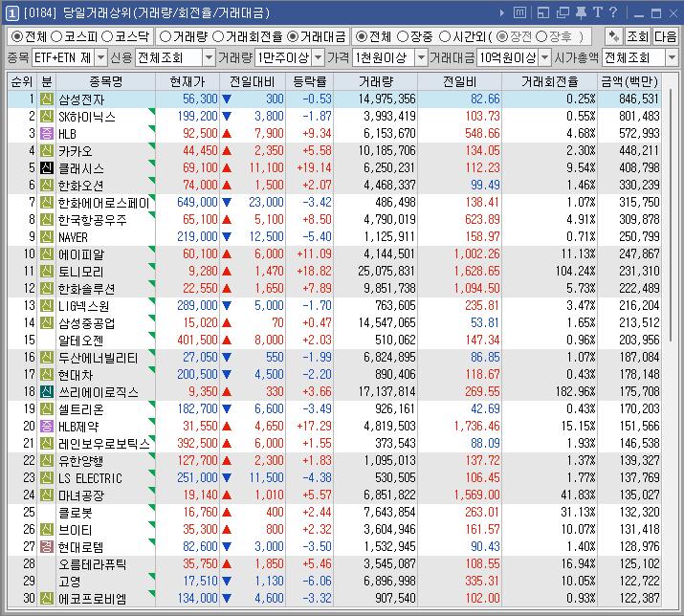Click the 신 badge icon for 현대차
This screenshot has width=684, height=616.
(x=47, y=375)
